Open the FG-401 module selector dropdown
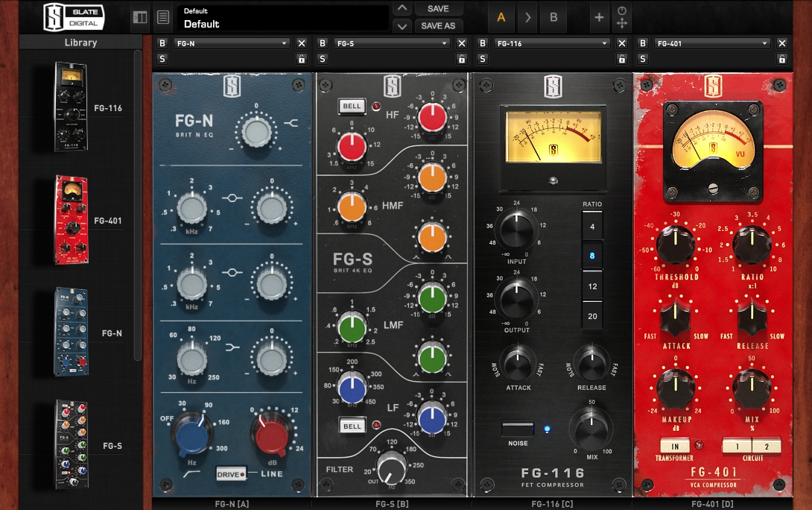The width and height of the screenshot is (812, 510). (x=711, y=43)
